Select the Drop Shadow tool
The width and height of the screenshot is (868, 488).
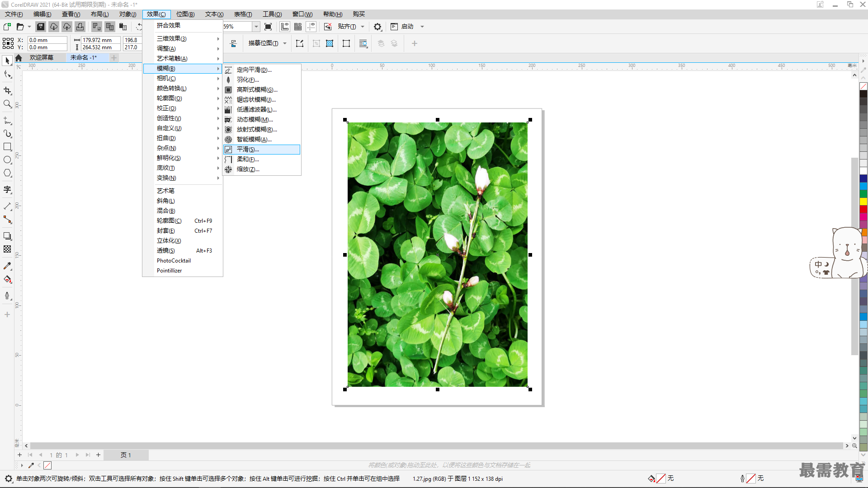[7, 236]
